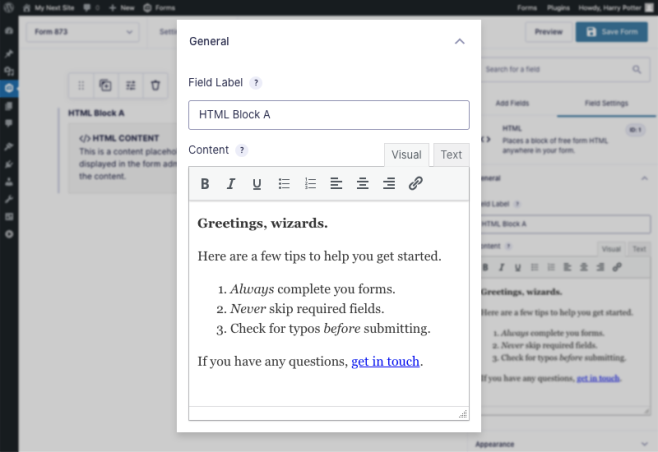Viewport: 658px width, 452px height.
Task: Center align the editor text
Action: [362, 183]
